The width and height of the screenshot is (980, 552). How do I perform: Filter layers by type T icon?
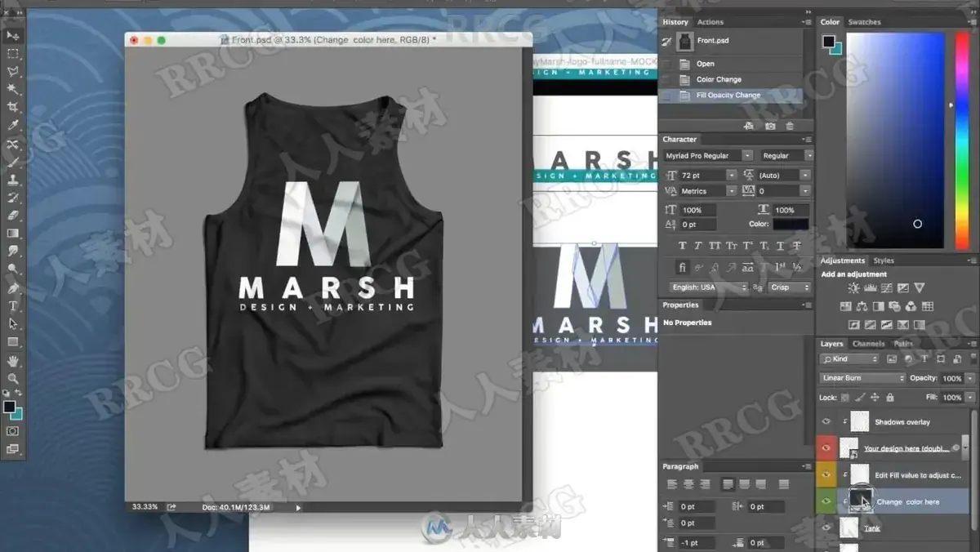pyautogui.click(x=924, y=359)
